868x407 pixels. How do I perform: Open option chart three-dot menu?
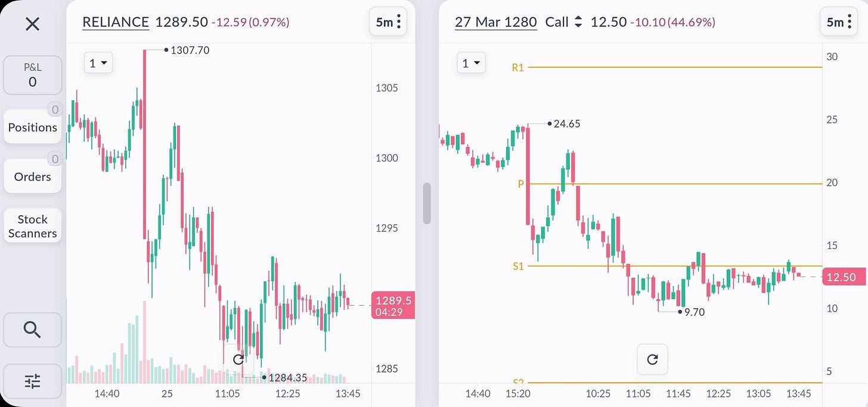tap(848, 23)
